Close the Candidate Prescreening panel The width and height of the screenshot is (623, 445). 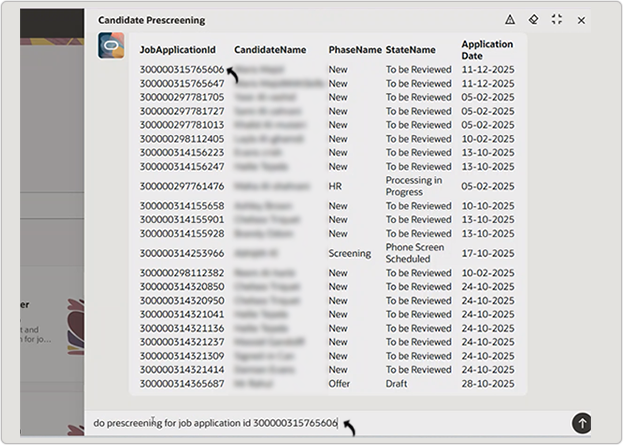coord(581,20)
